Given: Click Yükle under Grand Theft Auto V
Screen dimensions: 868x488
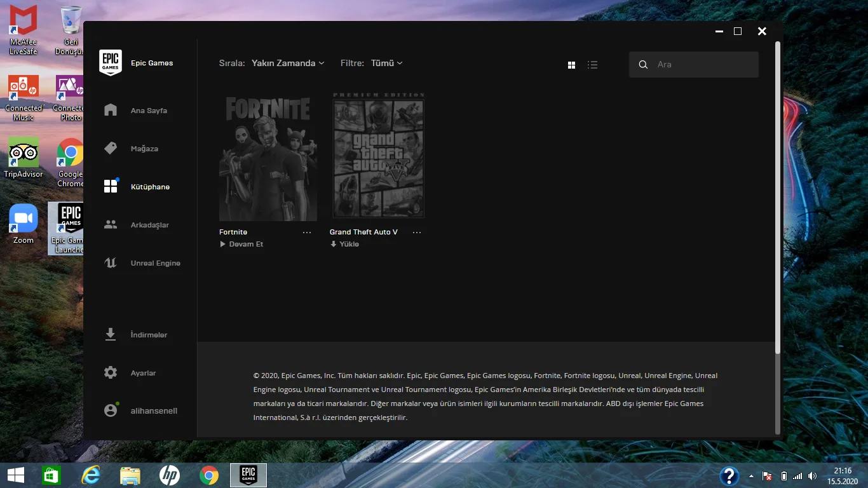Looking at the screenshot, I should 344,244.
